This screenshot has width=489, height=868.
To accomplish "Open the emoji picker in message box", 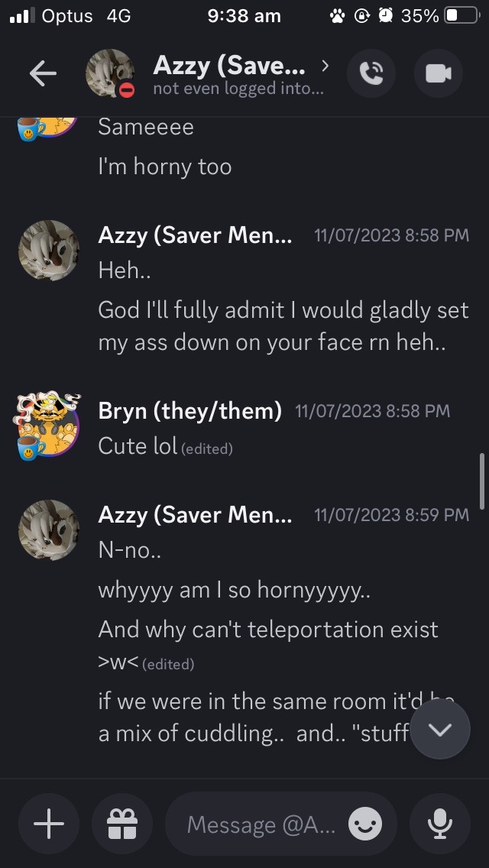I will click(365, 824).
